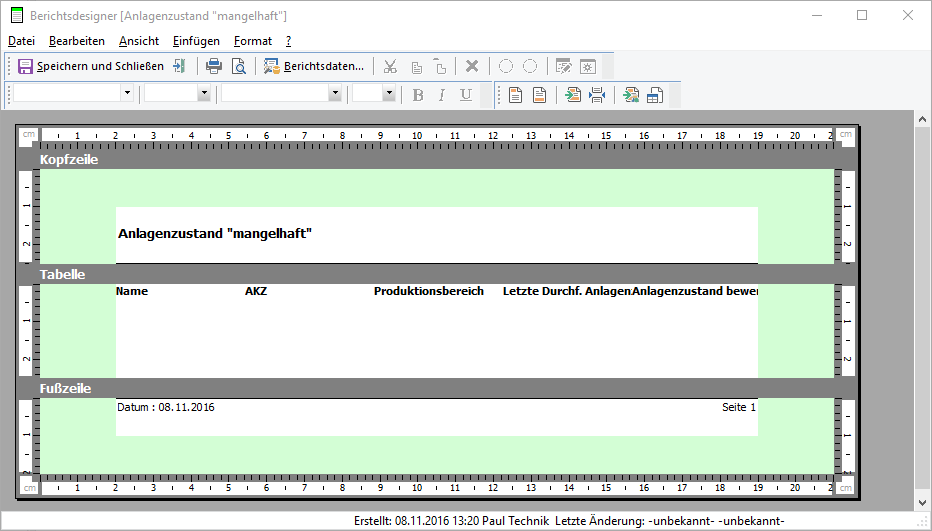This screenshot has height=531, width=932.
Task: Select the Fußzeile section bar
Action: 437,388
